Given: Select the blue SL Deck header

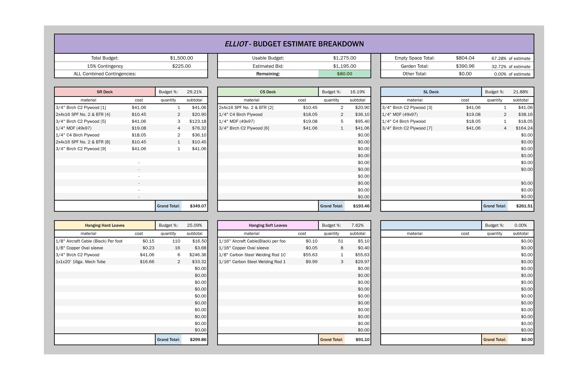Looking at the screenshot, I should click(431, 92).
